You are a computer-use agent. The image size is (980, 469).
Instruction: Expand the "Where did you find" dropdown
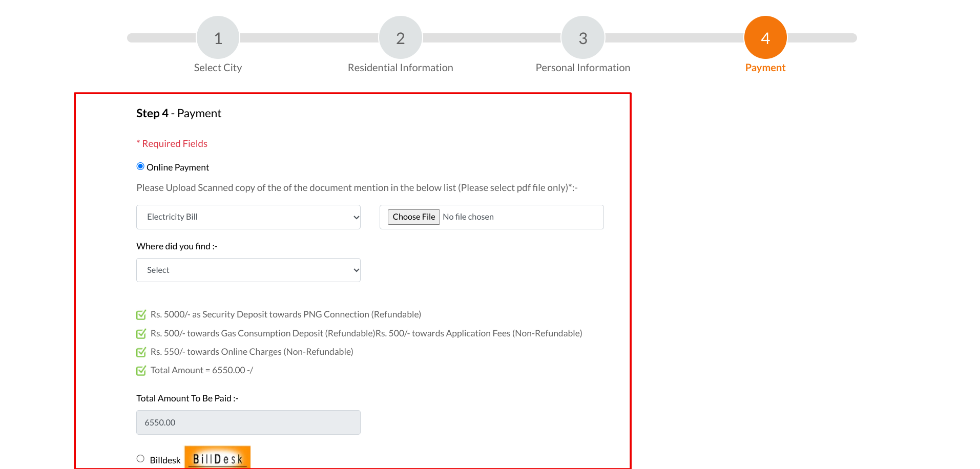[x=248, y=270]
